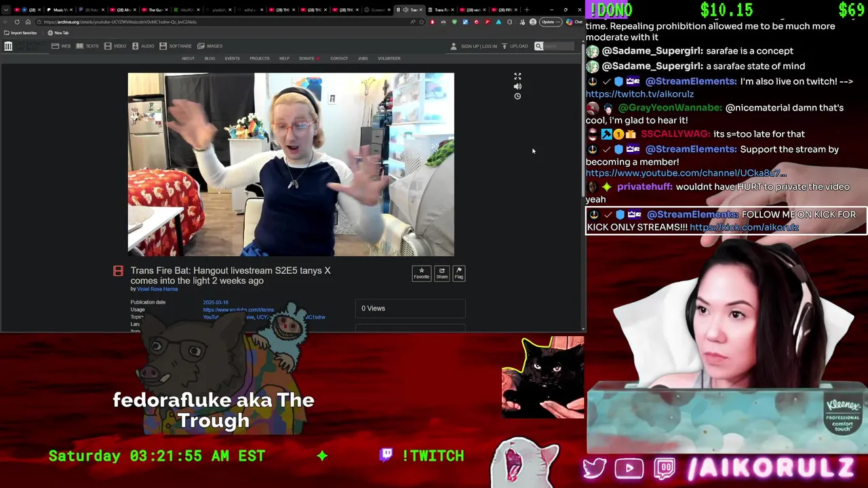Viewport: 868px width, 488px height.
Task: Favorite this item with the star button
Action: point(421,273)
